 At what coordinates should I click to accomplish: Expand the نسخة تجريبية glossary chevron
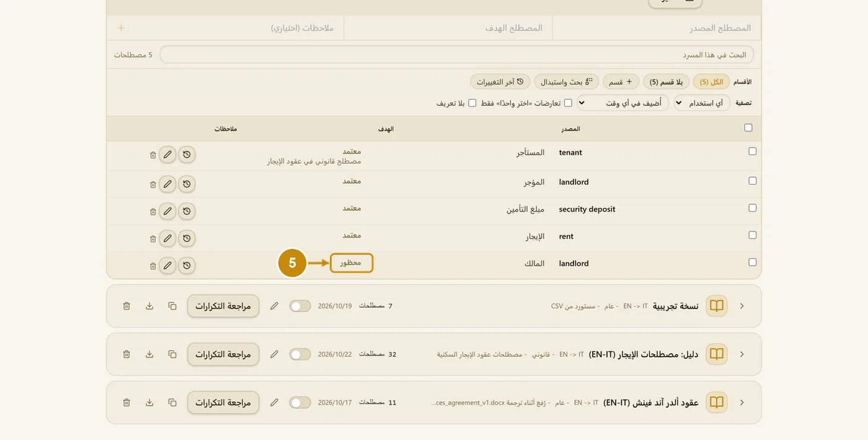coord(742,306)
